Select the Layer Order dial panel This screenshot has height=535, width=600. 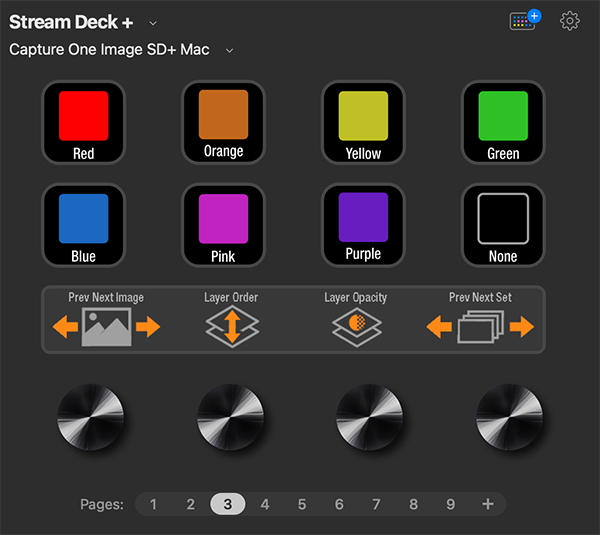click(231, 320)
